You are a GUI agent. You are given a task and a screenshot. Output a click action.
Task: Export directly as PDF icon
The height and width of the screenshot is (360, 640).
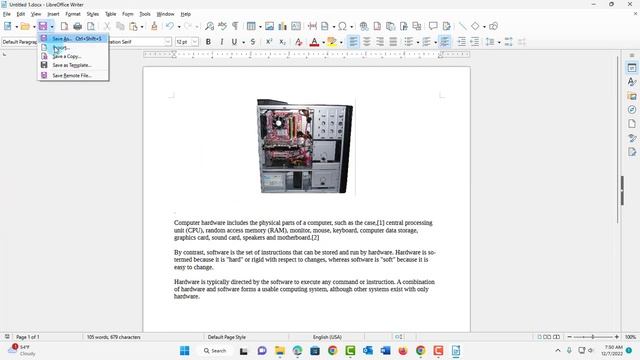tap(64, 26)
